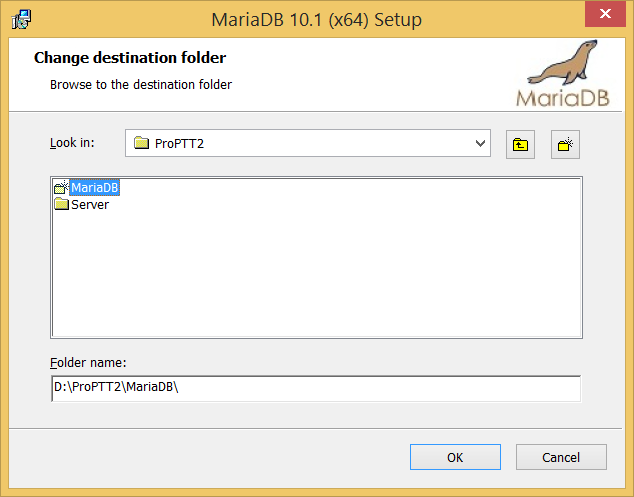The height and width of the screenshot is (497, 634).
Task: Click the ProPTT2 folder icon in combo box
Action: tap(141, 144)
